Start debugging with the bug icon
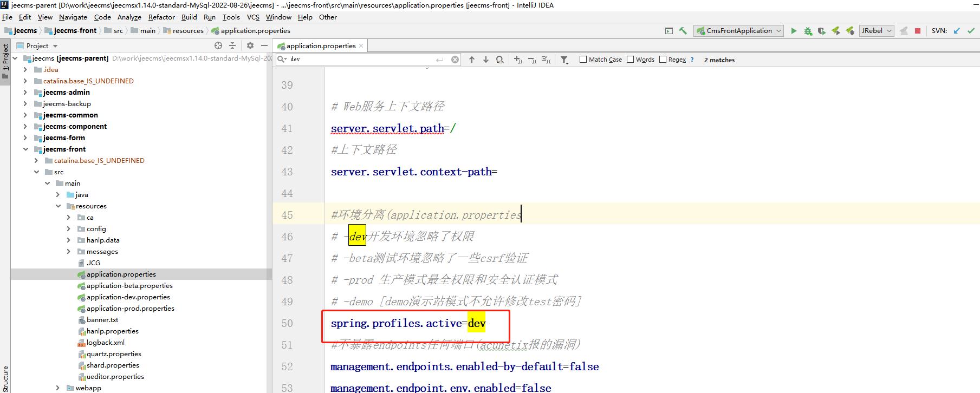The image size is (980, 393). (x=808, y=31)
